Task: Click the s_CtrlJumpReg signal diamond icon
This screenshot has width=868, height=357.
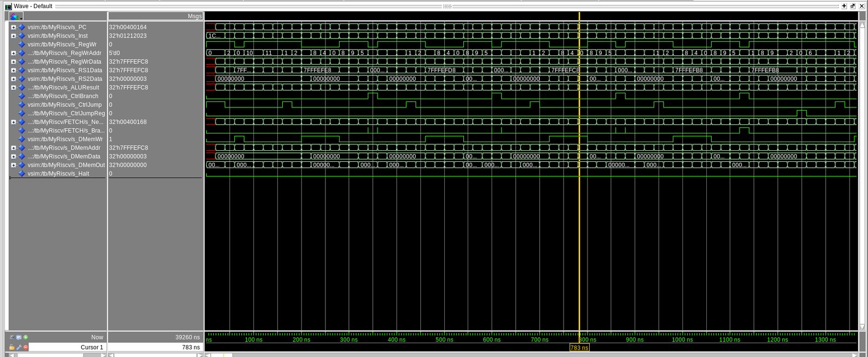Action: [x=22, y=113]
